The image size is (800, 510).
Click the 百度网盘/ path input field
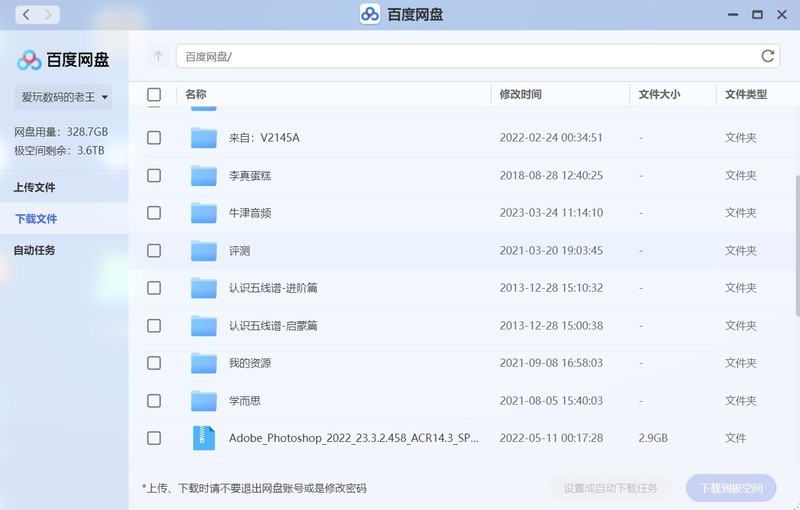pyautogui.click(x=478, y=56)
